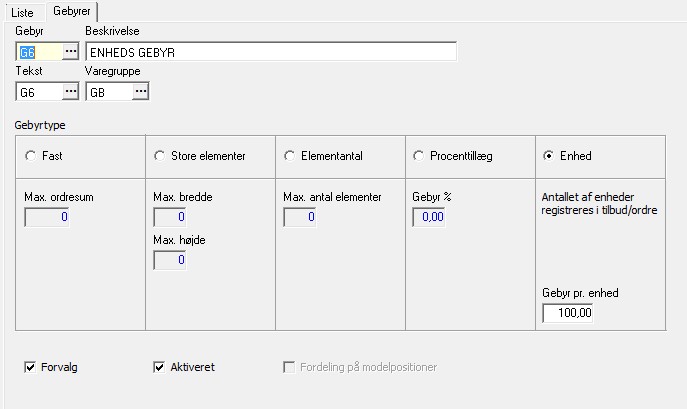Select the Fast fee type
Viewport: 687px width, 409px height.
coord(30,156)
